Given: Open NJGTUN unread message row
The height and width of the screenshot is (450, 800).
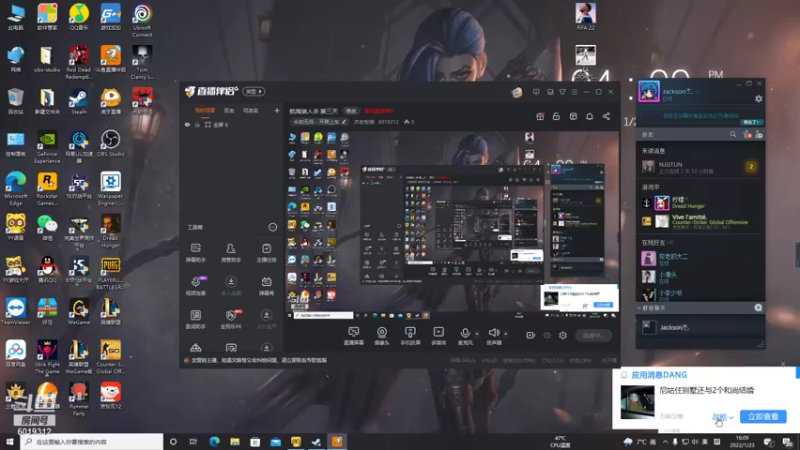Looking at the screenshot, I should [700, 167].
